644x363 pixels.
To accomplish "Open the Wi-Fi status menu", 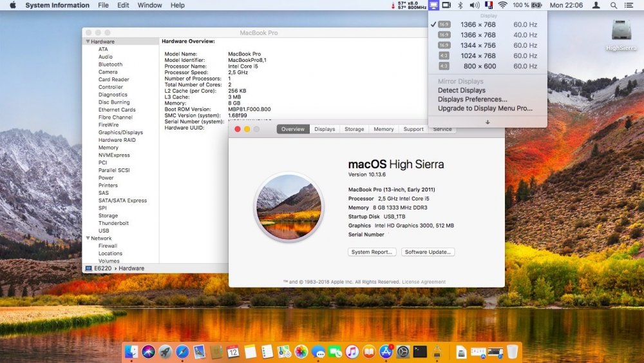I will click(x=503, y=5).
